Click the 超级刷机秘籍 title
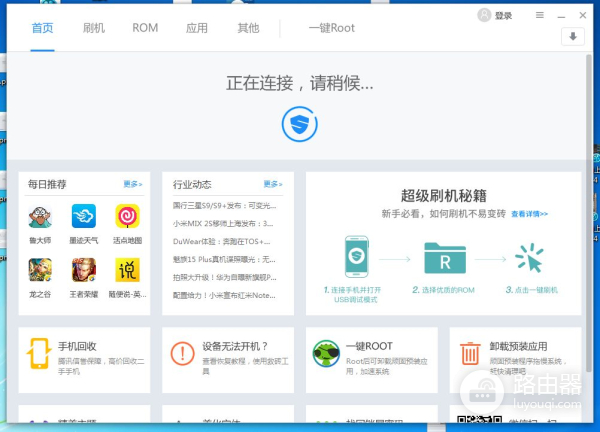The height and width of the screenshot is (432, 600). pyautogui.click(x=443, y=196)
